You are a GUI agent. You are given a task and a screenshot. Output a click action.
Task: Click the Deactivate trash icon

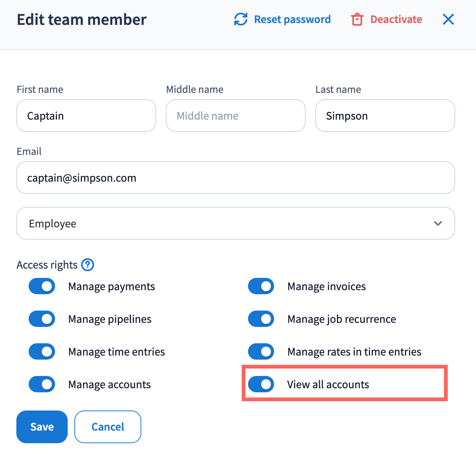coord(357,19)
